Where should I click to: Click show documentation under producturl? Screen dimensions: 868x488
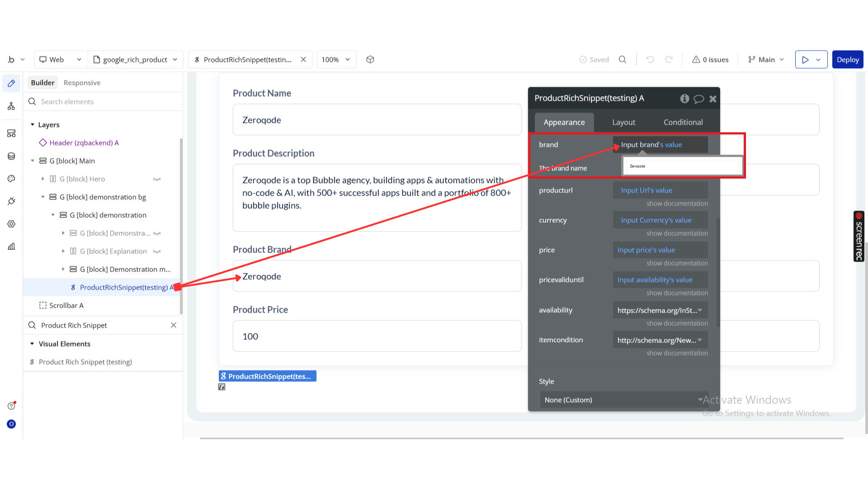point(677,204)
